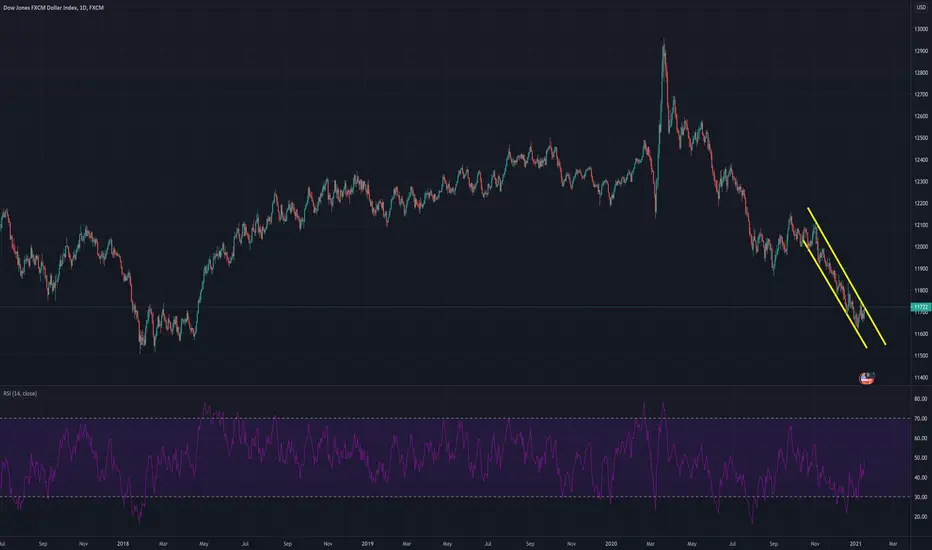Click the 50.00 RSI scale label
932x550 pixels.
click(x=921, y=458)
